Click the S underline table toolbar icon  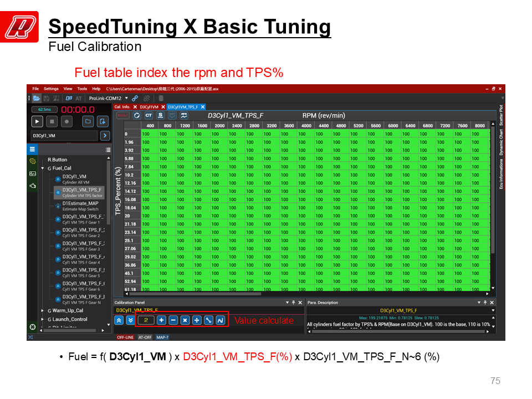pos(161,115)
